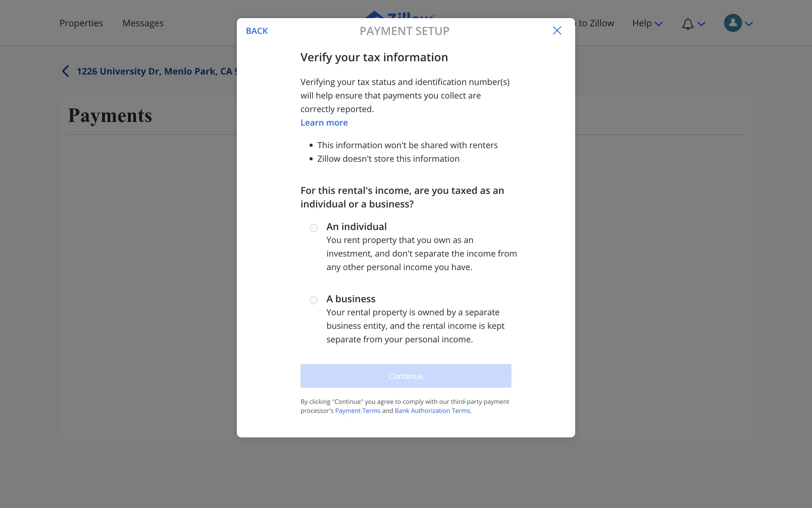
Task: Click the back chevron beside 1226 University Dr
Action: pyautogui.click(x=66, y=71)
